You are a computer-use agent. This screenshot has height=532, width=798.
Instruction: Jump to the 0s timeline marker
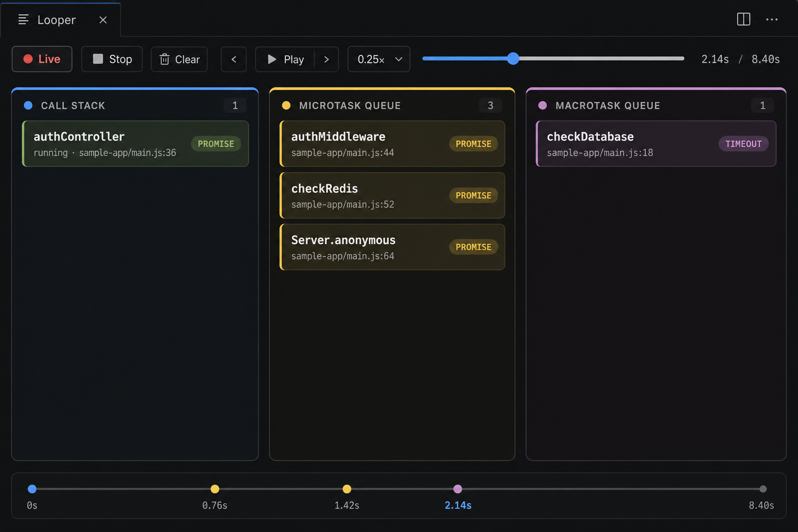point(32,489)
